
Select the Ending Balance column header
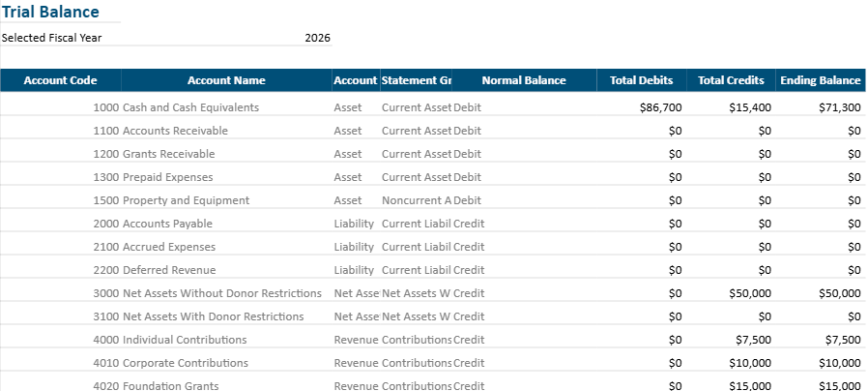coord(820,80)
